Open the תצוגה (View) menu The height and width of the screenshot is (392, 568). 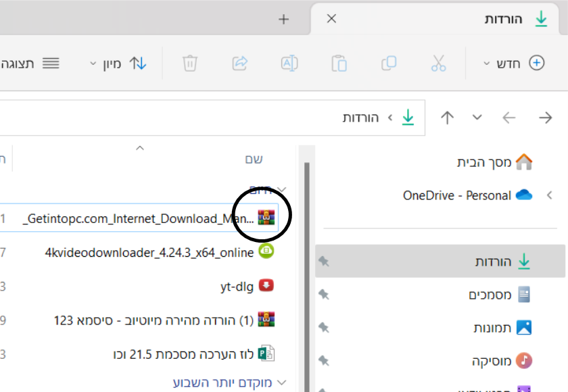coord(30,64)
